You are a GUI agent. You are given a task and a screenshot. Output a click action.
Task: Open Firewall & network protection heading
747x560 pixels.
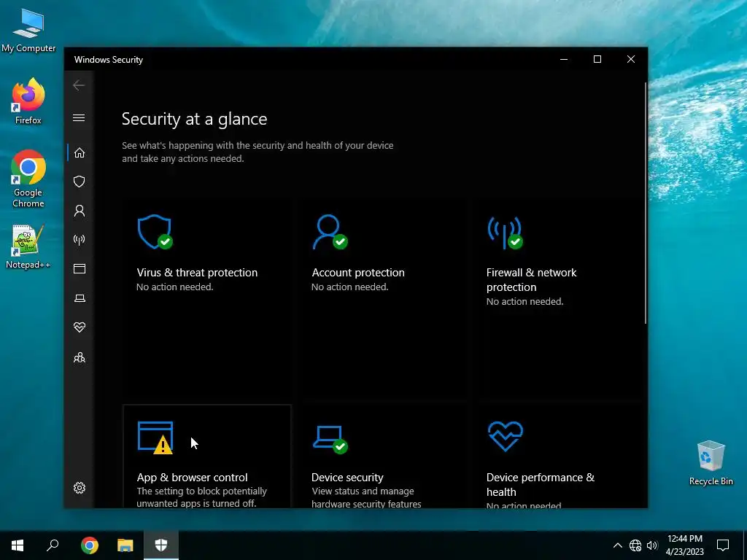(x=531, y=280)
